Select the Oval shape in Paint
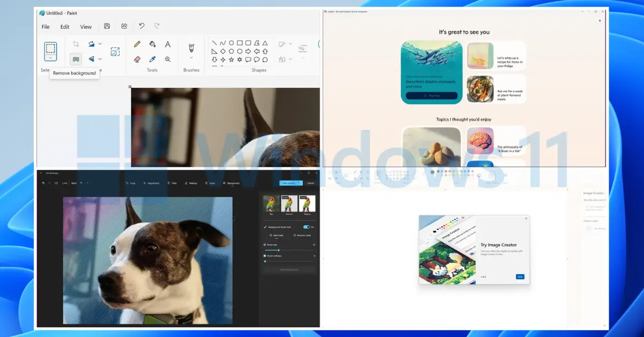 click(231, 43)
